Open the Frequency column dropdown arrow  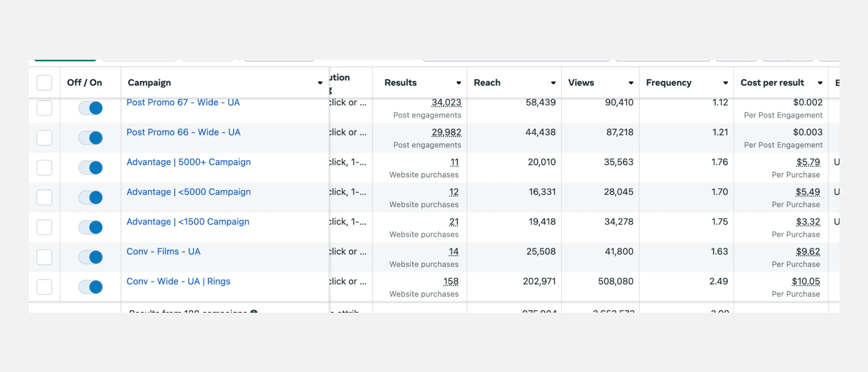(725, 83)
